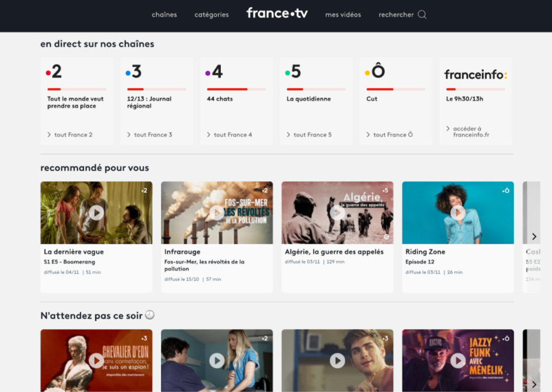The width and height of the screenshot is (552, 392).
Task: Click Fos-sur-Mer, les révoltés subtitle
Action: click(204, 265)
